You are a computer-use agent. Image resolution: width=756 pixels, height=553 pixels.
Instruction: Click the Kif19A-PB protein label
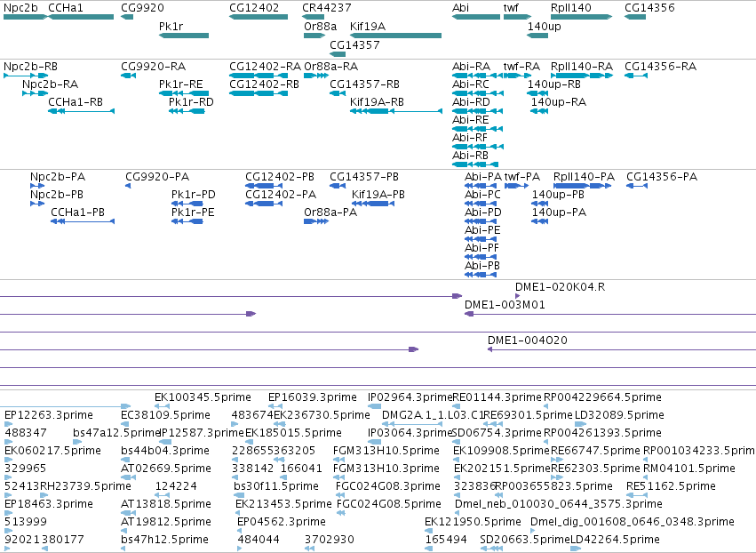tap(378, 195)
